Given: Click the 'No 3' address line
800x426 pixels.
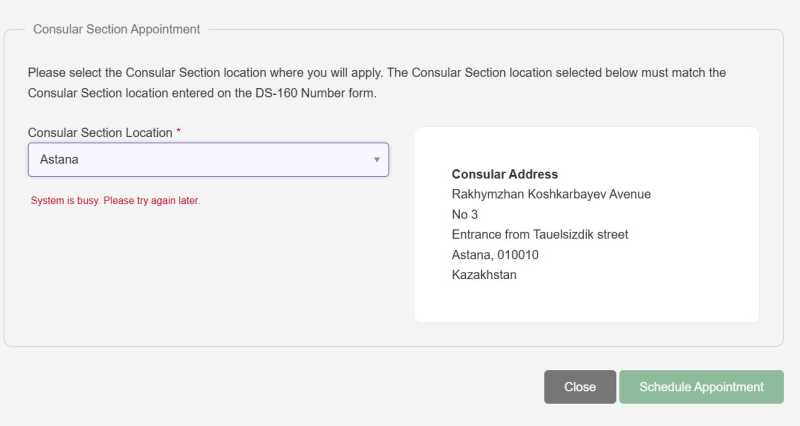Looking at the screenshot, I should point(465,214).
